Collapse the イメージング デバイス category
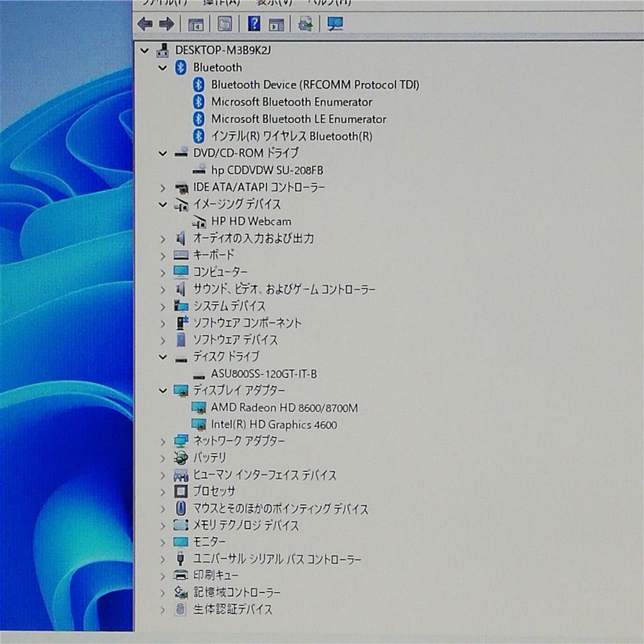The width and height of the screenshot is (644, 644). [x=163, y=205]
